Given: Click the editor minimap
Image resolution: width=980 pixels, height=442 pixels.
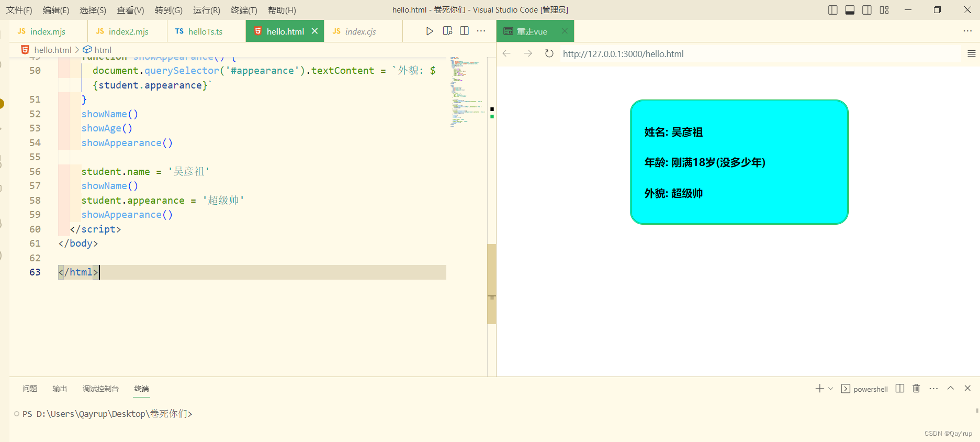Looking at the screenshot, I should 467,92.
